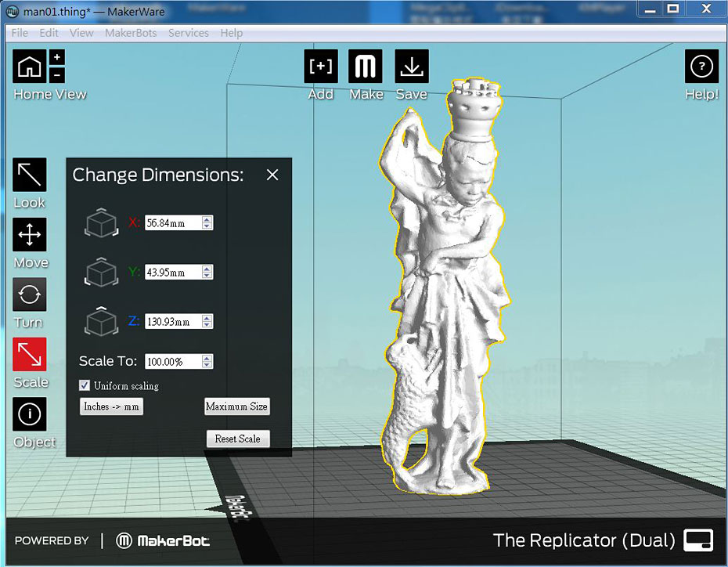Screen dimensions: 728x567
Task: Click the Reset Scale button
Action: pyautogui.click(x=238, y=439)
